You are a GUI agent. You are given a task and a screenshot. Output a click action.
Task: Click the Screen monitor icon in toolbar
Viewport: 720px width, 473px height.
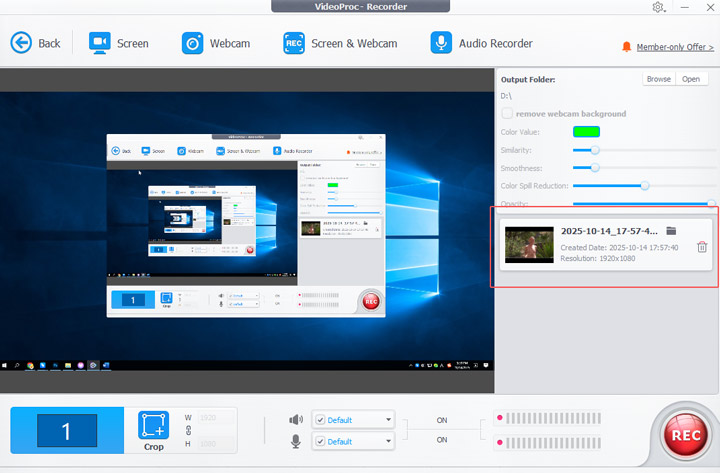[x=100, y=43]
